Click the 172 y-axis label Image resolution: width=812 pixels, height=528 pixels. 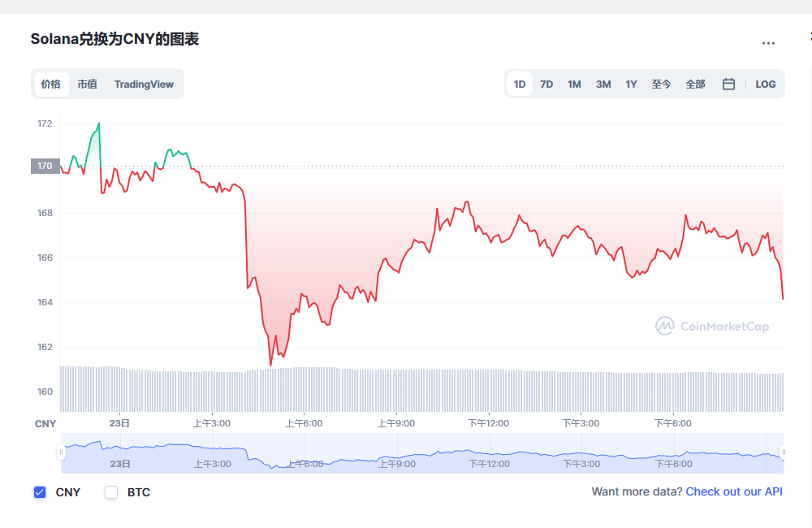pos(45,123)
